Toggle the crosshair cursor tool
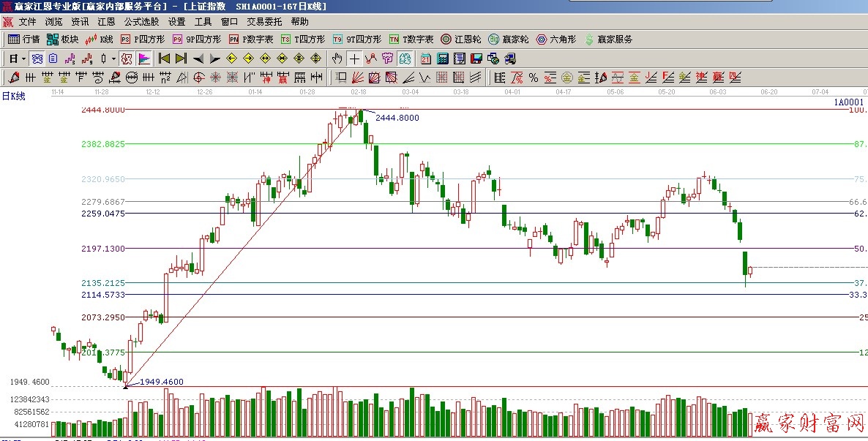 pos(354,59)
